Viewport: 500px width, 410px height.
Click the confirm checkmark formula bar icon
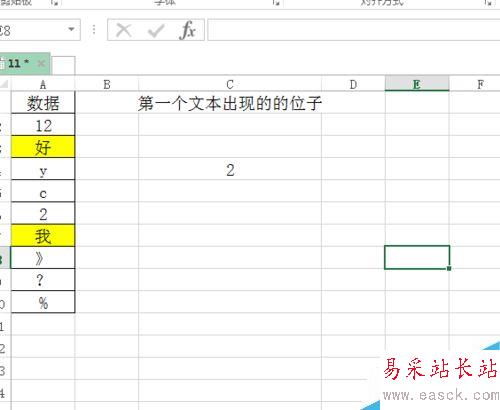pos(156,31)
